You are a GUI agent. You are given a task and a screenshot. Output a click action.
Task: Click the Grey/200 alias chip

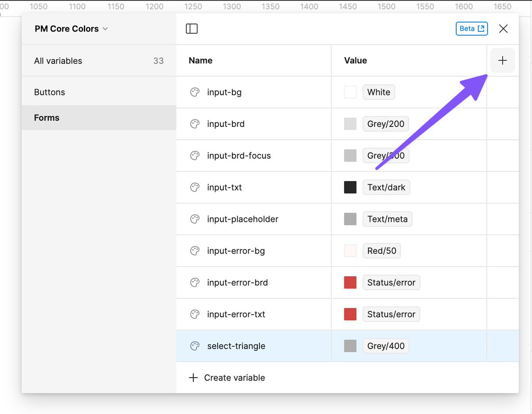pos(386,124)
